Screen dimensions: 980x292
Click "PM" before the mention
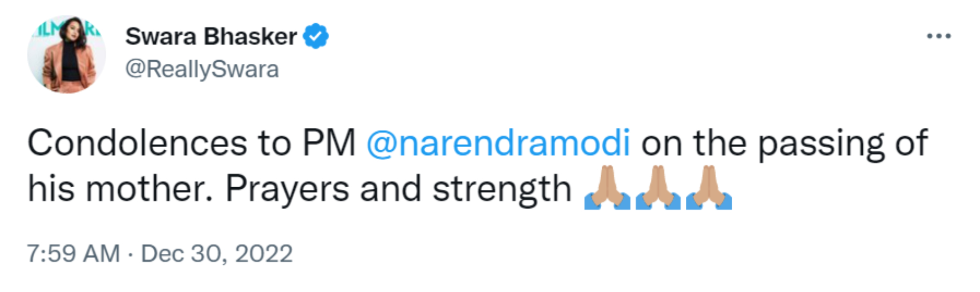[x=329, y=143]
